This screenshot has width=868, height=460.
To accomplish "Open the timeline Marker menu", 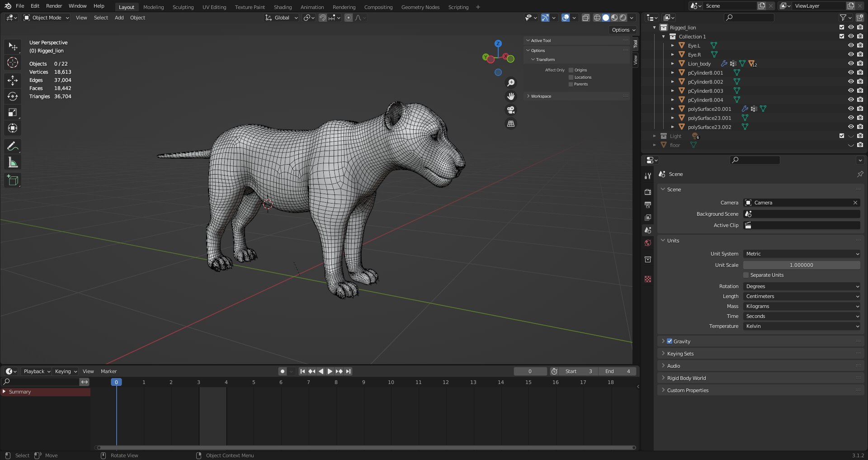I will (108, 371).
